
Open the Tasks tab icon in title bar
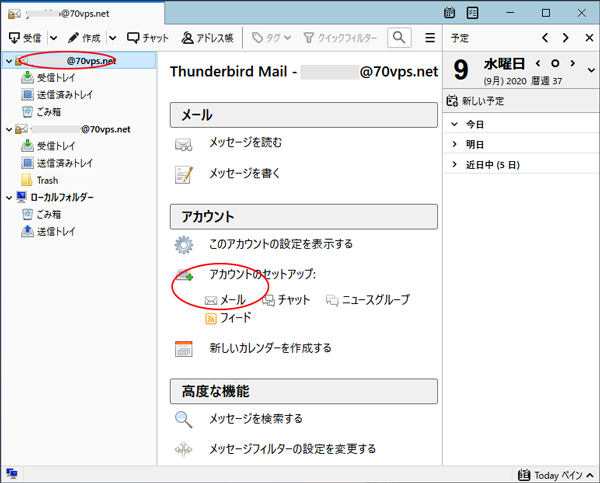(x=473, y=13)
